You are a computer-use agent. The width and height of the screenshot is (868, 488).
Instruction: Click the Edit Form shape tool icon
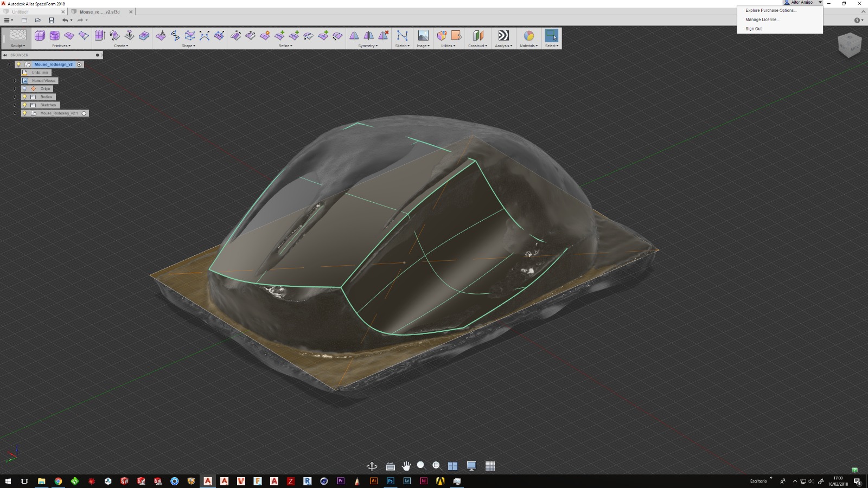pyautogui.click(x=161, y=36)
